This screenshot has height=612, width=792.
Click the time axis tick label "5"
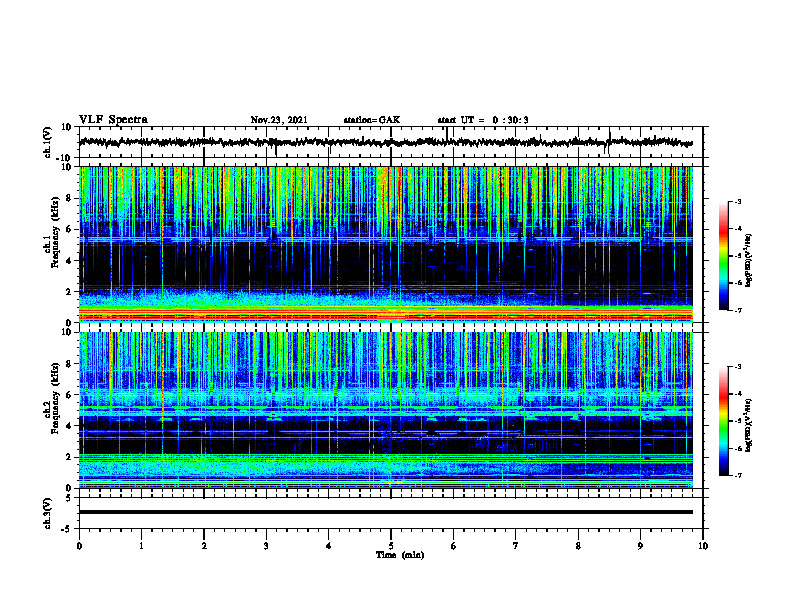tap(391, 546)
